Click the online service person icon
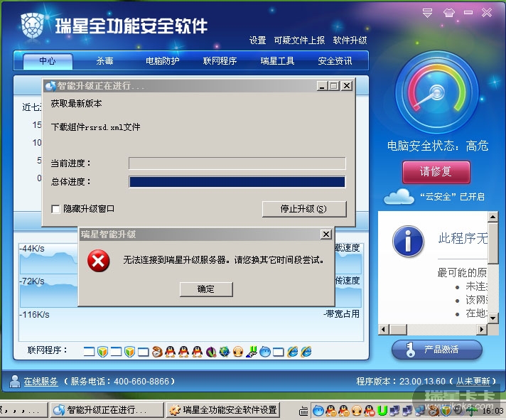Screen dimensions: 506x420 click(x=14, y=382)
